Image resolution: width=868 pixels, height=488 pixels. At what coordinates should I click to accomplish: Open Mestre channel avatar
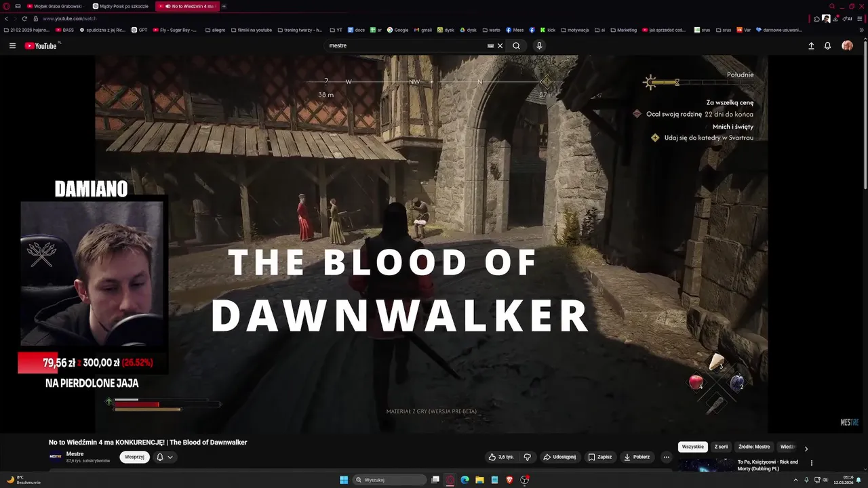[55, 457]
